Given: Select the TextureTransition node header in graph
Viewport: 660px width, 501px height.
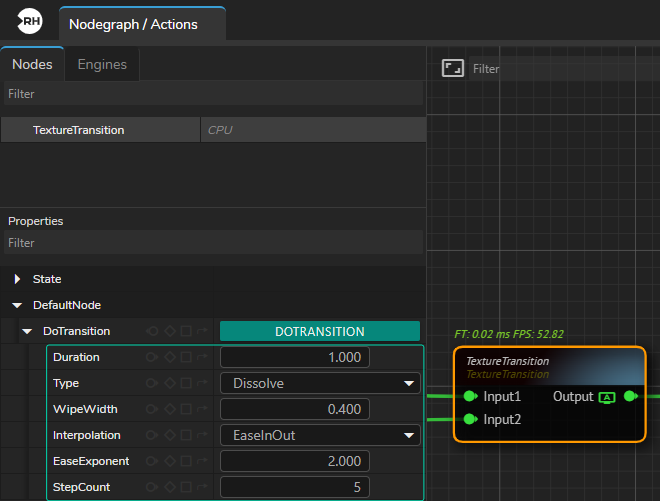Looking at the screenshot, I should pos(550,367).
